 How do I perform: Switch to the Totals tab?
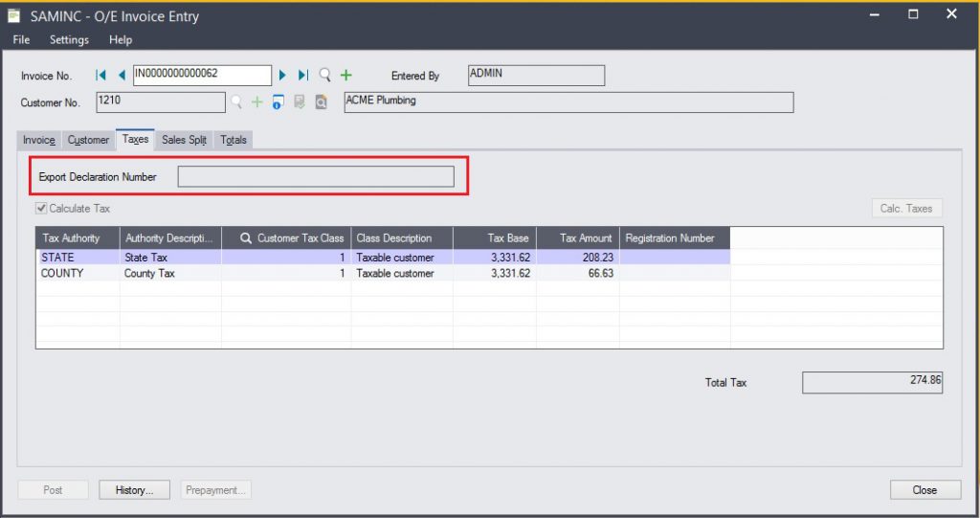point(234,140)
